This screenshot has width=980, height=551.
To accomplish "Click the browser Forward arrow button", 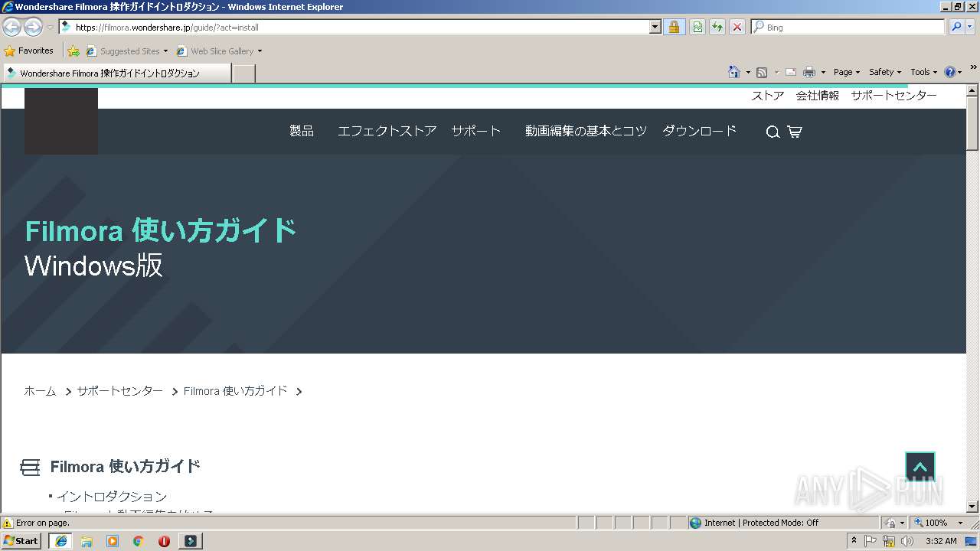I will 33,28.
